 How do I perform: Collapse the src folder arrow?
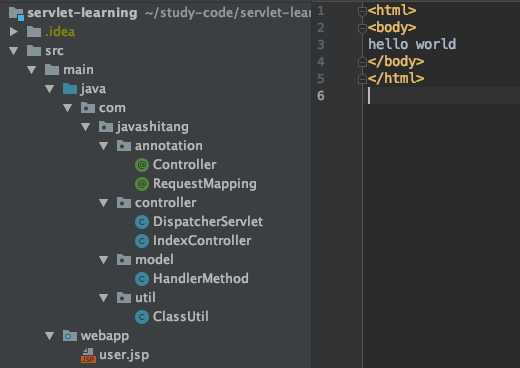point(14,51)
